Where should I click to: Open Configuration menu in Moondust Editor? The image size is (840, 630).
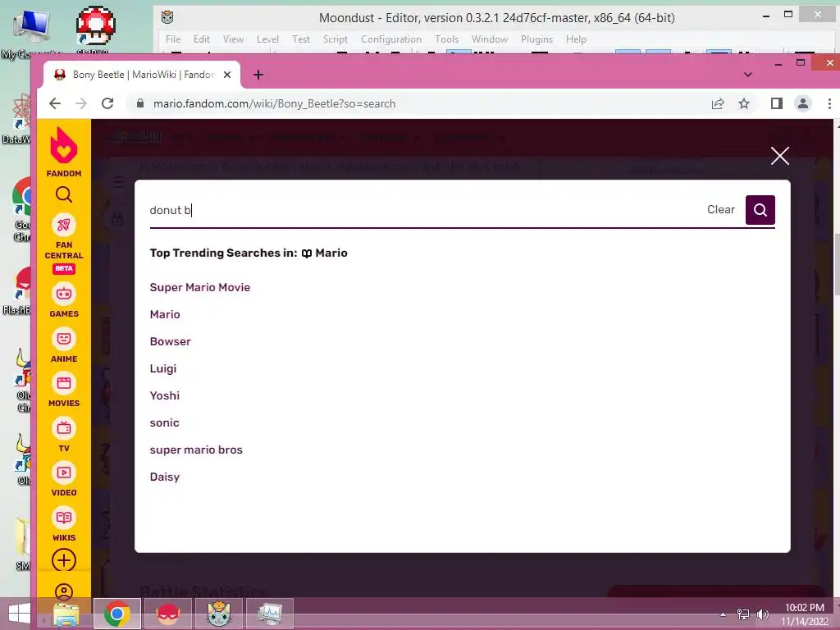(x=391, y=39)
